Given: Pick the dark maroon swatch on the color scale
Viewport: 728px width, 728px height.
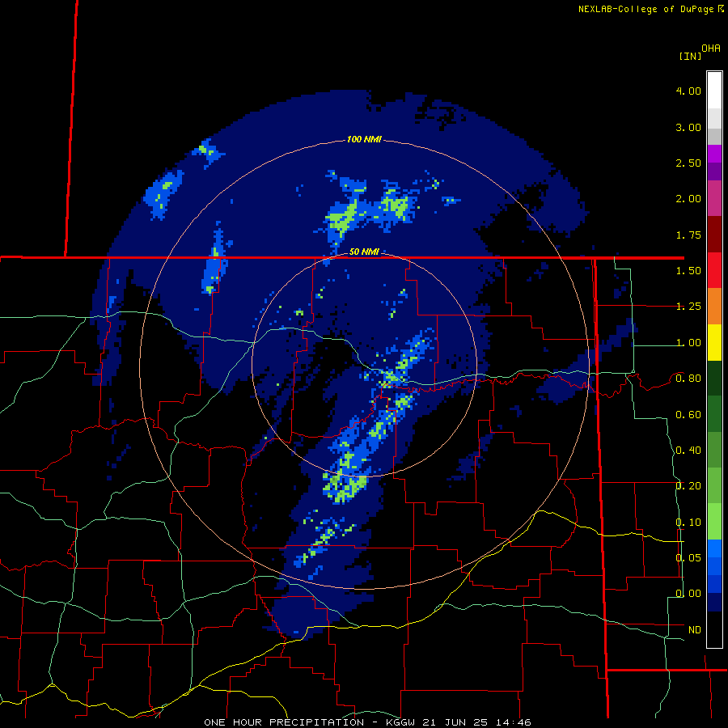Looking at the screenshot, I should point(714,235).
